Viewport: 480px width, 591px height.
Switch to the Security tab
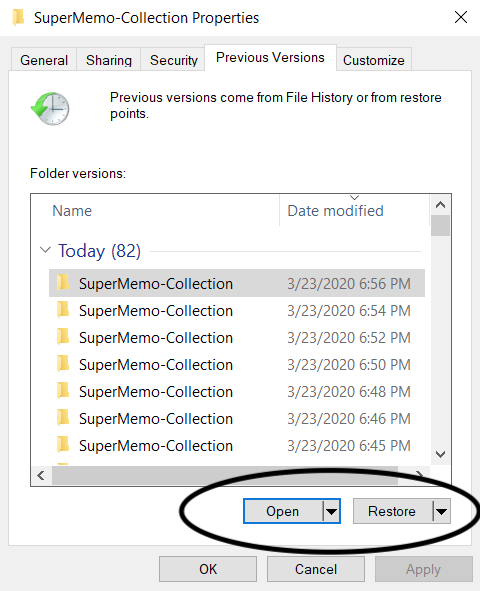pyautogui.click(x=173, y=60)
